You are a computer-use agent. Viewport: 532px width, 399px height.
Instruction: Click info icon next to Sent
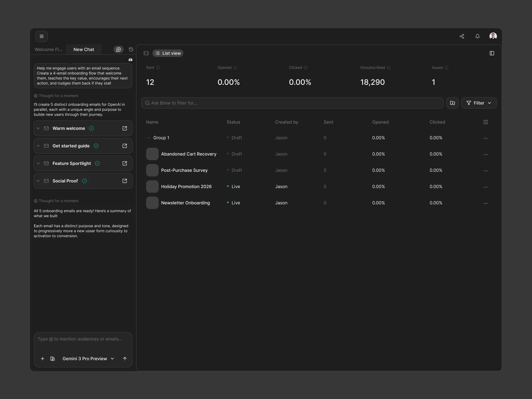tap(158, 68)
